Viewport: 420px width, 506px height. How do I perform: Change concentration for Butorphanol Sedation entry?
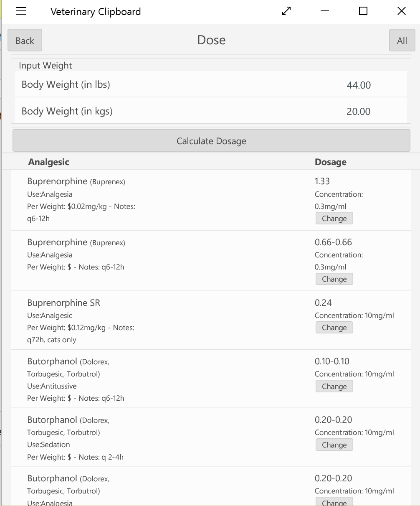point(334,445)
